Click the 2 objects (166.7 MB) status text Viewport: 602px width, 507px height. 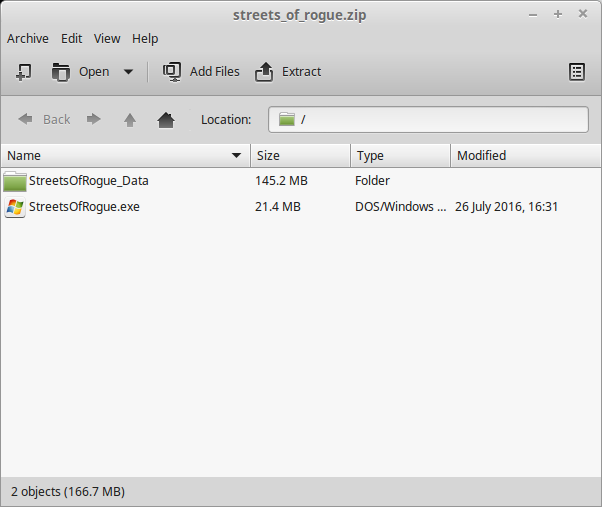[x=68, y=492]
